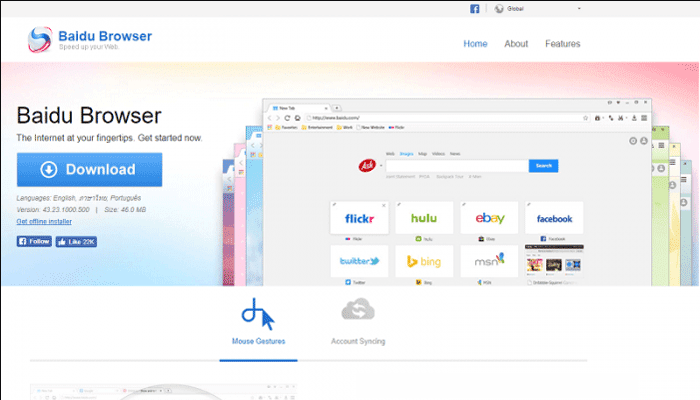Click the Facebook icon in the top bar
This screenshot has width=700, height=400.
pos(475,8)
